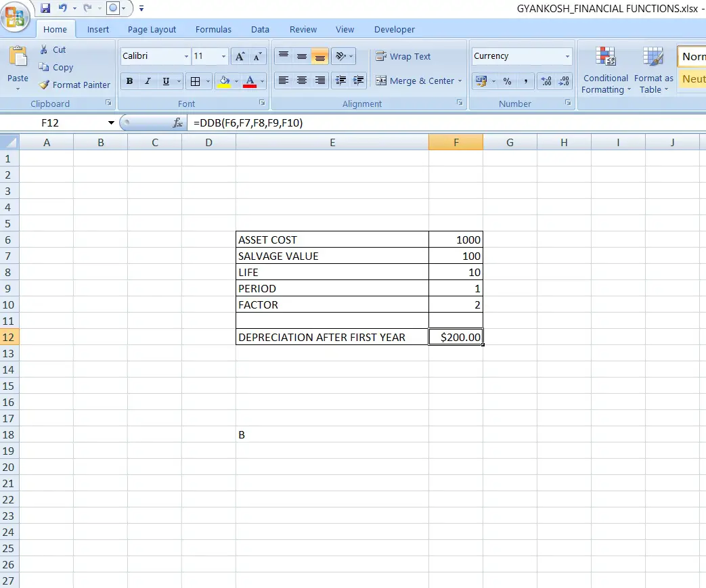Open the font name Calibri dropdown
This screenshot has height=588, width=706.
pos(186,56)
